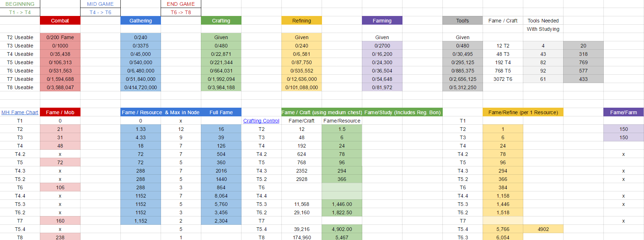Click the 0/414,720,000 gathering cell
The width and height of the screenshot is (644, 240).
[140, 87]
